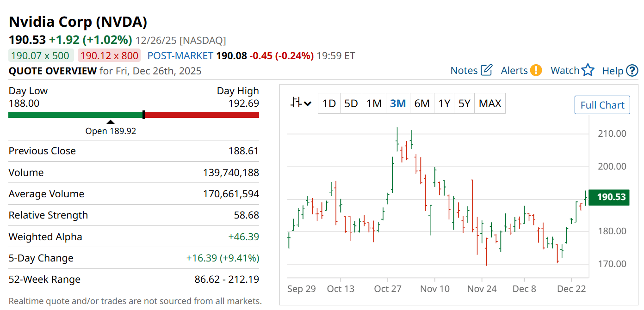Select the 3M chart period

(398, 103)
